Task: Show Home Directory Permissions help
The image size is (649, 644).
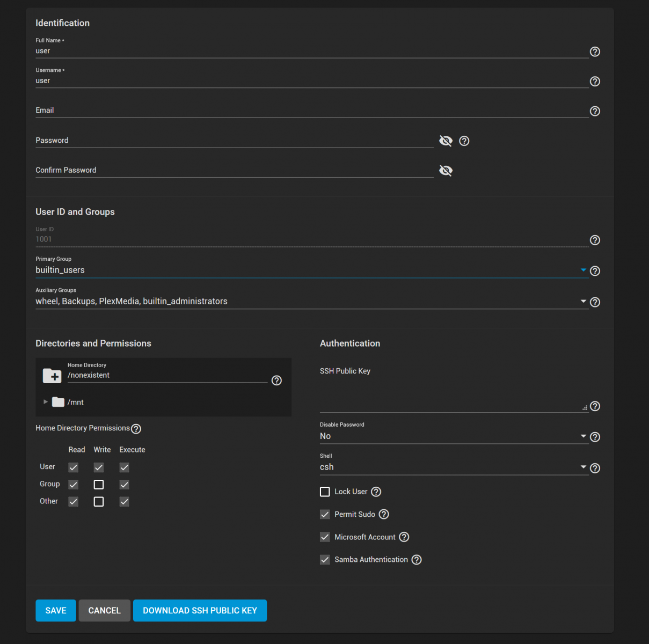Action: pos(136,429)
